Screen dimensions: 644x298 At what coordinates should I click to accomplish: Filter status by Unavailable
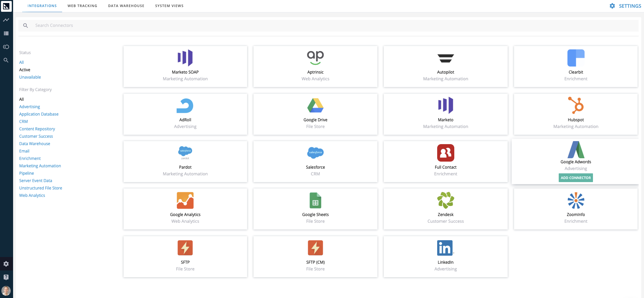click(30, 77)
